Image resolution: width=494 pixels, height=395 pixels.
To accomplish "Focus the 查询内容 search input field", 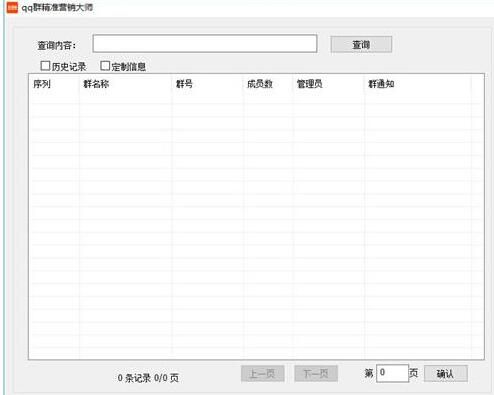I will 205,43.
